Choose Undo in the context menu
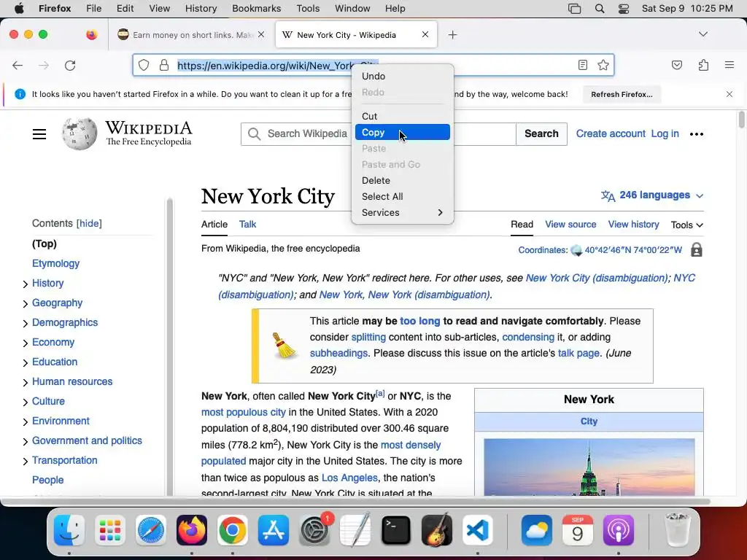Viewport: 747px width, 560px height. [403, 76]
